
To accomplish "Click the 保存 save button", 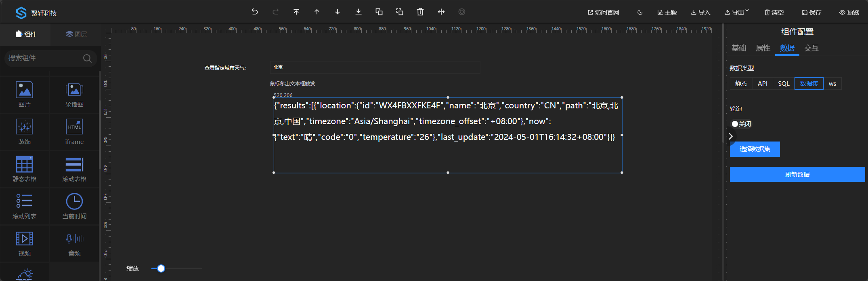I will click(x=812, y=13).
